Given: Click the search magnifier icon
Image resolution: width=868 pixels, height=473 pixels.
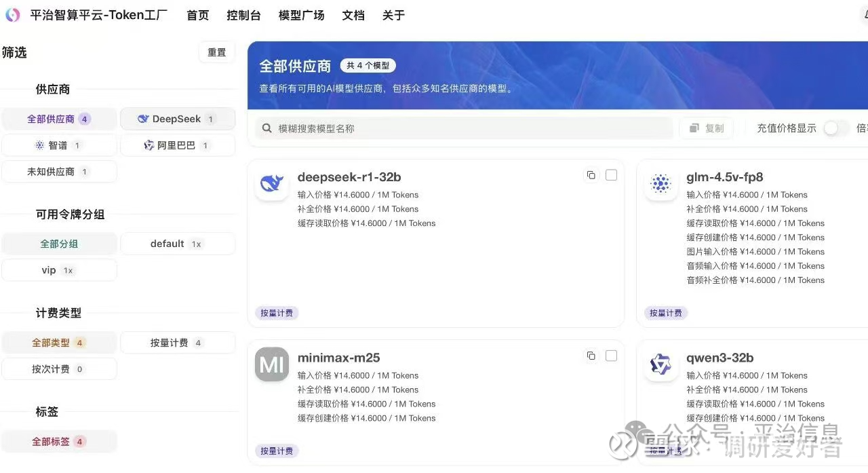Looking at the screenshot, I should (267, 128).
